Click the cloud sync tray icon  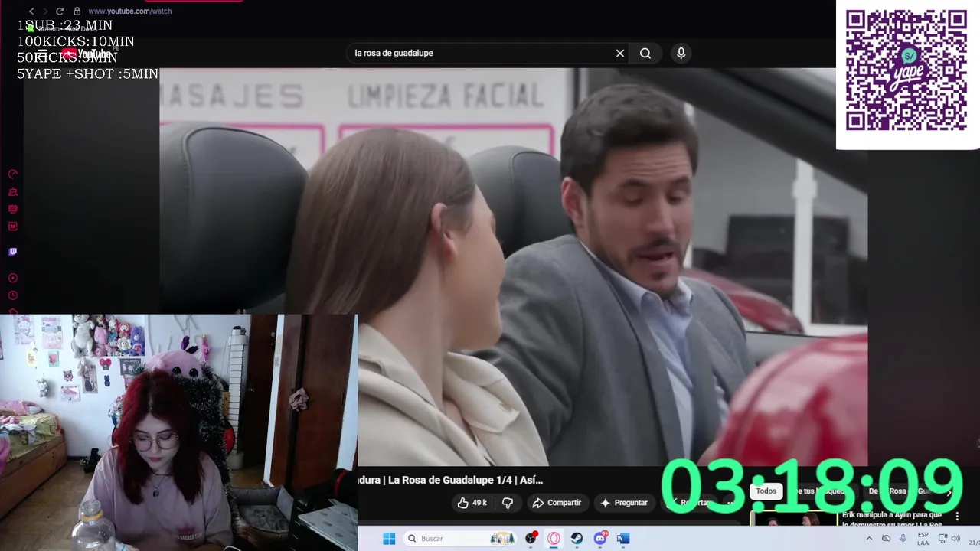[x=887, y=539]
